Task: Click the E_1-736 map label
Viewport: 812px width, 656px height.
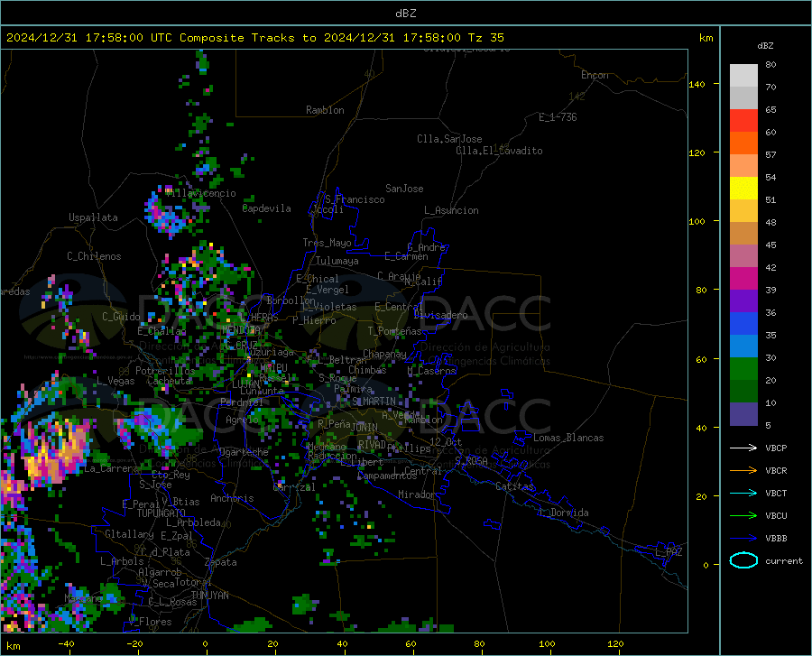Action: 558,117
